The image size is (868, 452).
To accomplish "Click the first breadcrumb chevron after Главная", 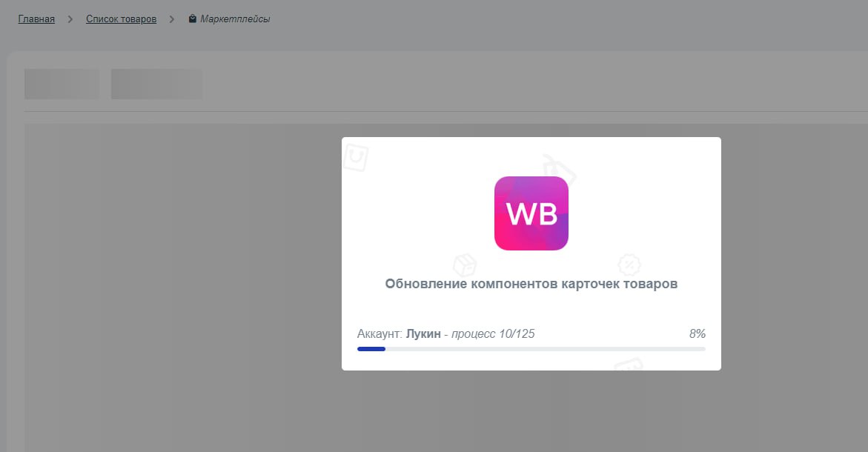I will 70,19.
